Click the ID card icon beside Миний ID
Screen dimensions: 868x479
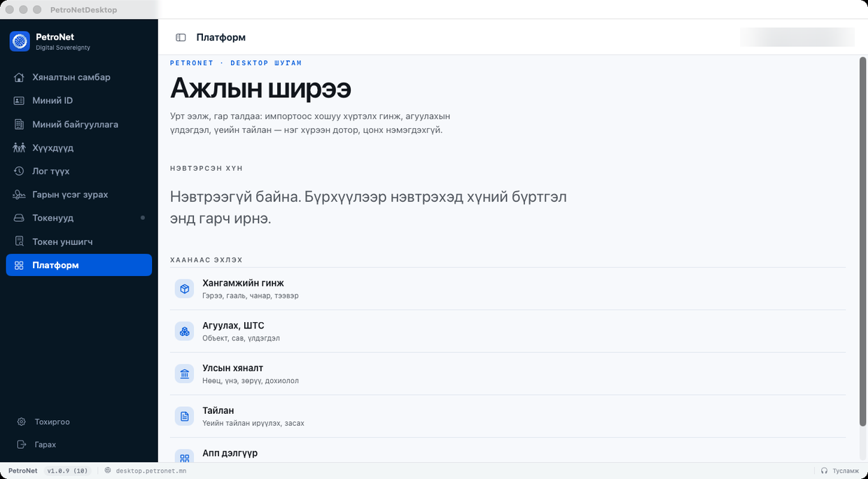click(19, 101)
